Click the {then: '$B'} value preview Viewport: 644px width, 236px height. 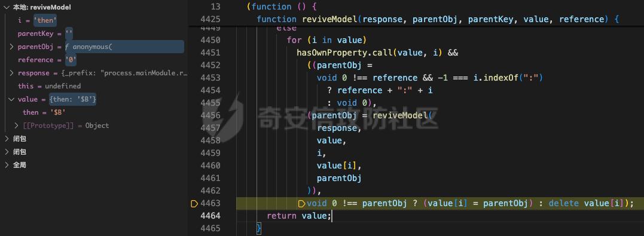tap(73, 99)
